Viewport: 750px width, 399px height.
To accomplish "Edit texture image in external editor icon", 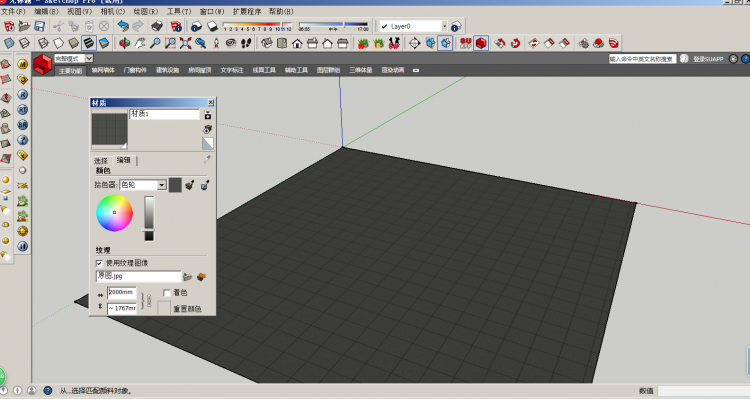I will (x=201, y=277).
